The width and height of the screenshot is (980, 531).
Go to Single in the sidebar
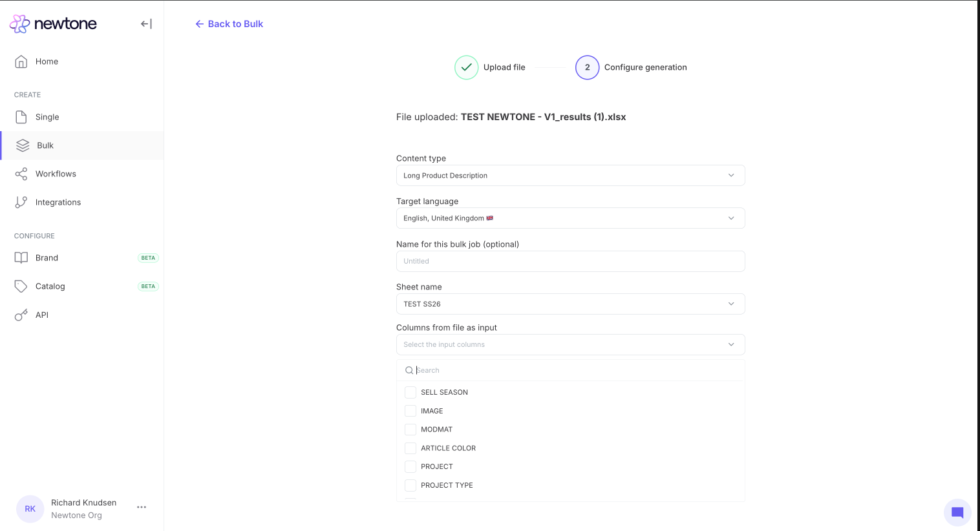(47, 117)
